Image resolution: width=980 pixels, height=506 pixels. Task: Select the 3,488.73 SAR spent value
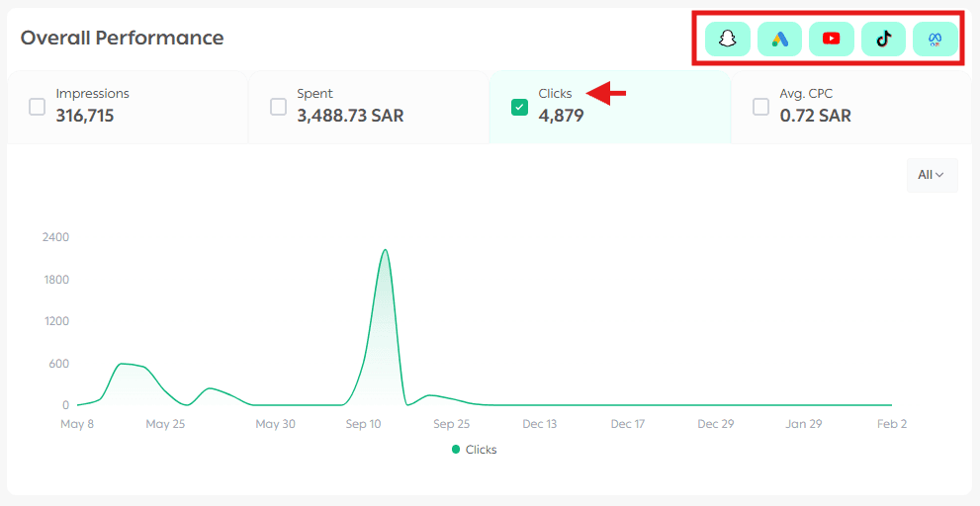pyautogui.click(x=350, y=116)
